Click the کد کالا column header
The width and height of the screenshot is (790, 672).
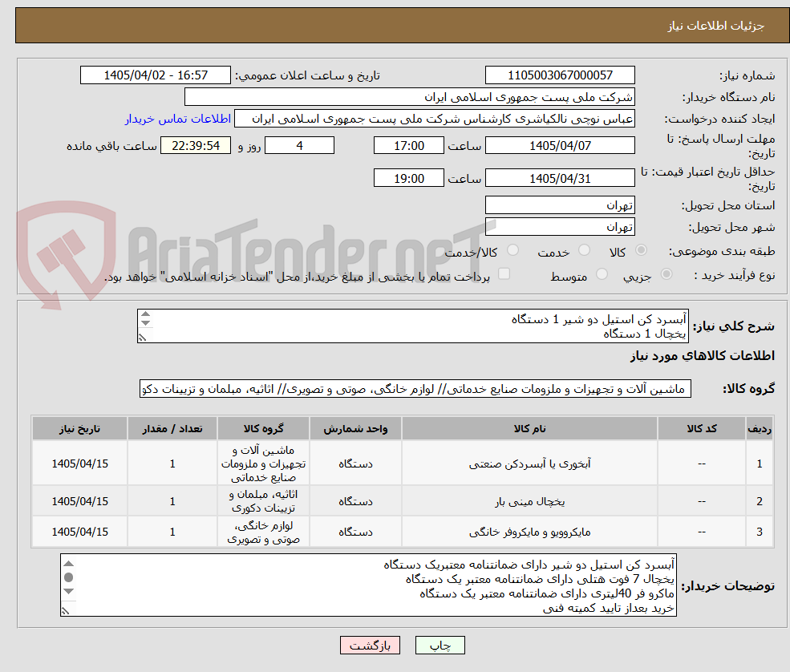pos(701,429)
